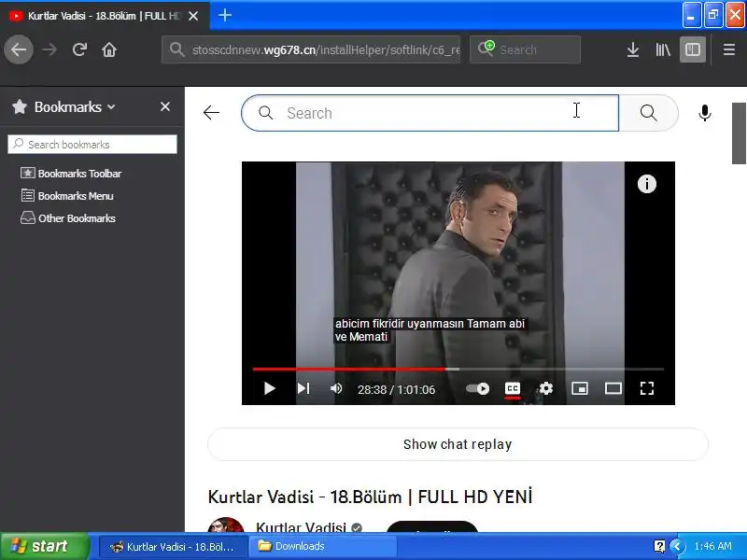Click the subtitle caption text
Viewport: 747px width, 560px height.
click(x=430, y=330)
